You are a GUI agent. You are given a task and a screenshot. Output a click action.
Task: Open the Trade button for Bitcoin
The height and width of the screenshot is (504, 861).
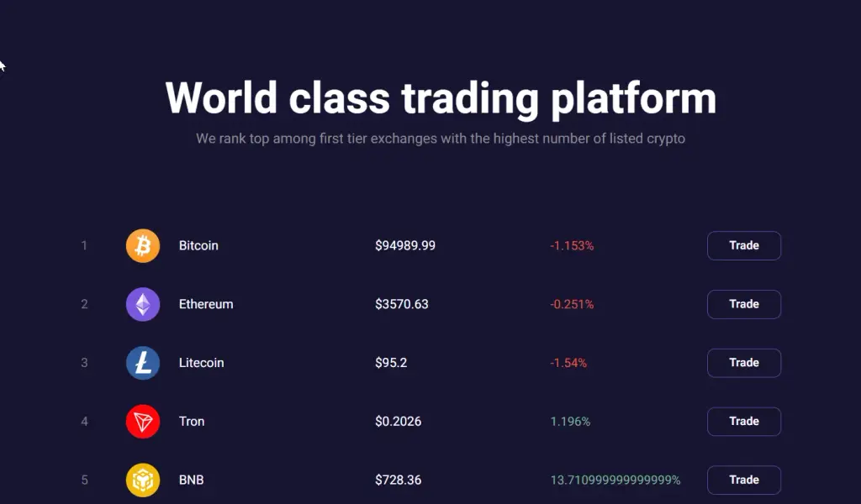point(744,245)
